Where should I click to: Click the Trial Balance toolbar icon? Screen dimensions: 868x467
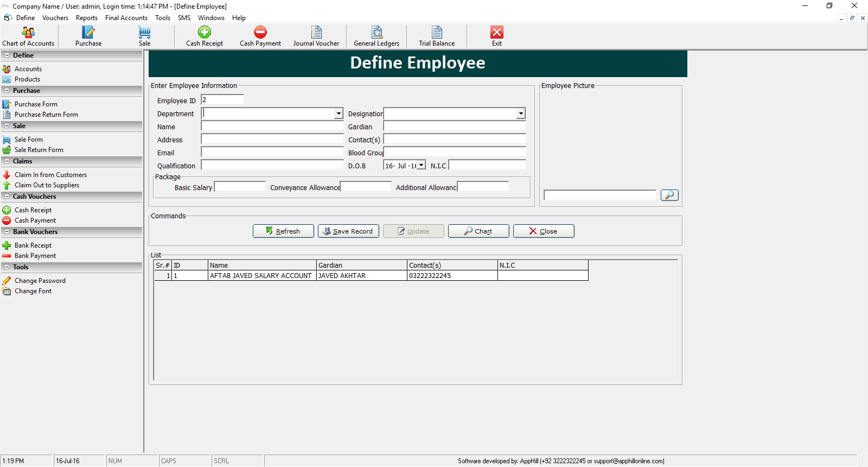click(437, 36)
